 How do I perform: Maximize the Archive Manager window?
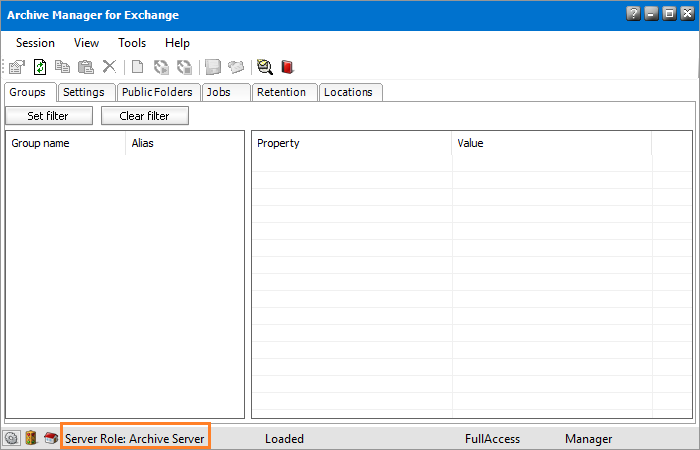[x=669, y=14]
